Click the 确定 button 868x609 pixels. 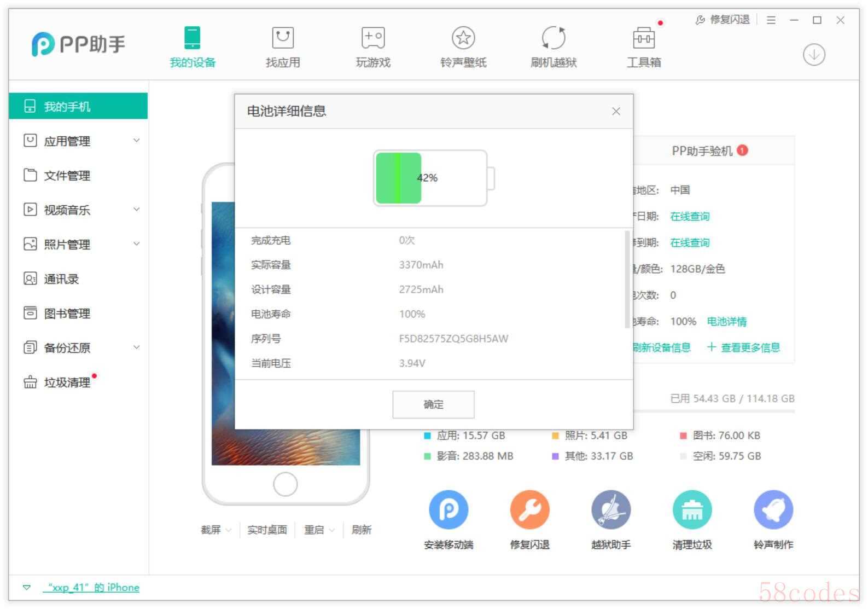433,404
